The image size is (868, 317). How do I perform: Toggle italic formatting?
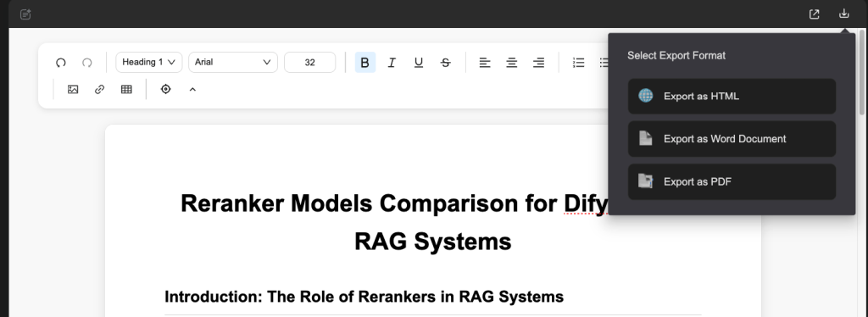pos(392,63)
